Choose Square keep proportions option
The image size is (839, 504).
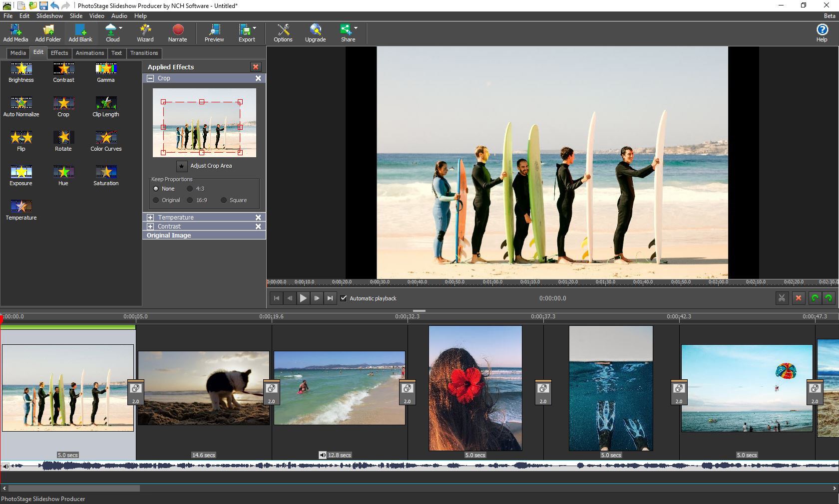(x=224, y=200)
